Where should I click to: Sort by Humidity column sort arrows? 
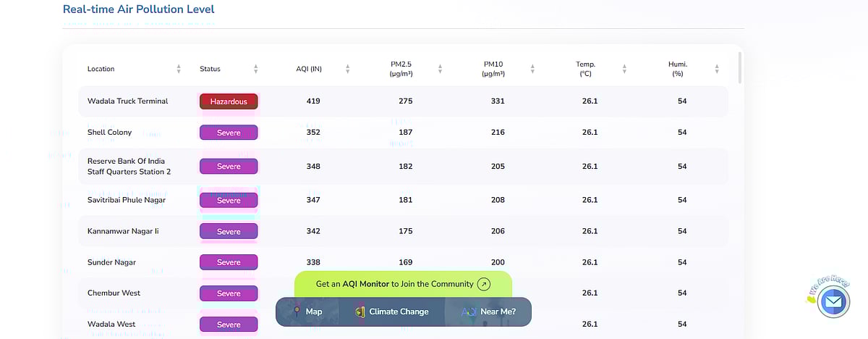click(x=717, y=69)
